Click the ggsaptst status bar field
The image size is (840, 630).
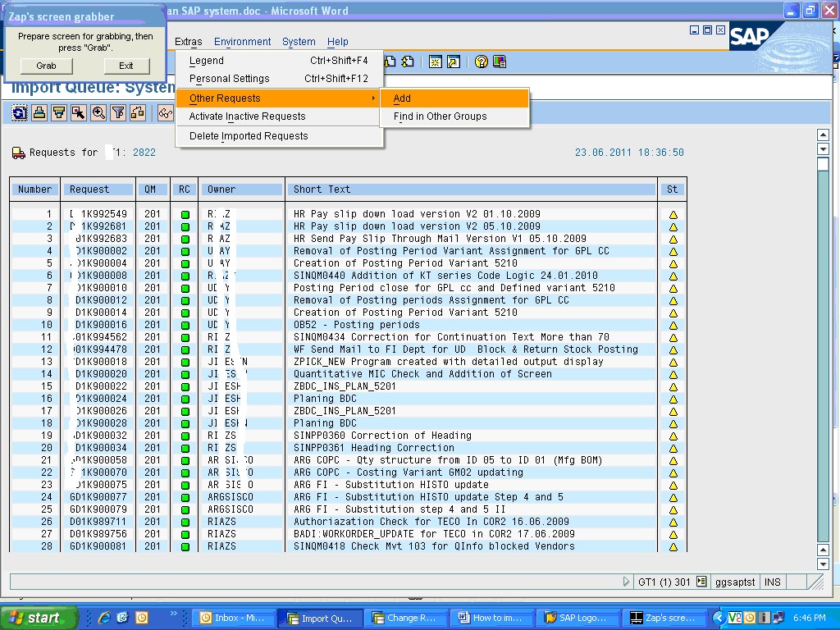pos(734,582)
